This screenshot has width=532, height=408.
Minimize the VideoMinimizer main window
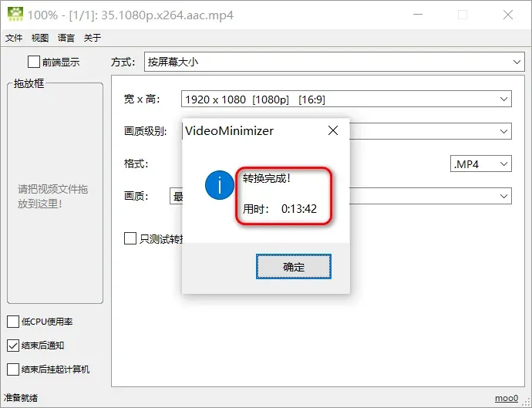click(x=418, y=15)
